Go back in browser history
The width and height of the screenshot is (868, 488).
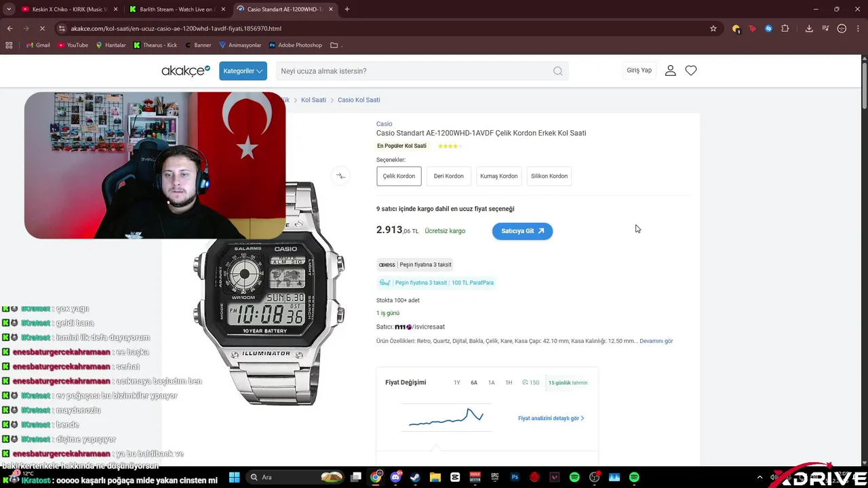pyautogui.click(x=9, y=28)
